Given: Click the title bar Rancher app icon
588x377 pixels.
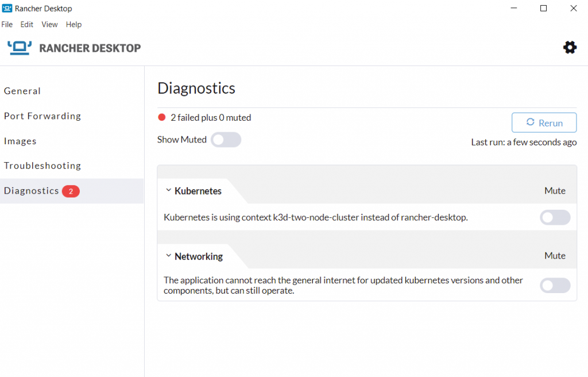Looking at the screenshot, I should tap(6, 9).
